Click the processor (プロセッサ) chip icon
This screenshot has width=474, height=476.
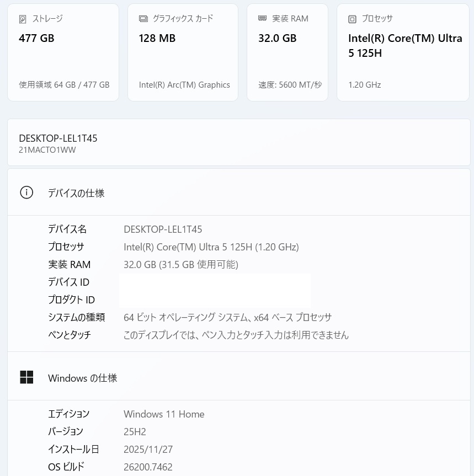click(352, 19)
